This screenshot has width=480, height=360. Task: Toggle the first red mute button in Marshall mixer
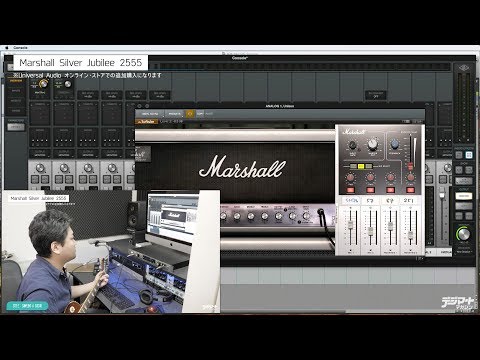click(350, 190)
